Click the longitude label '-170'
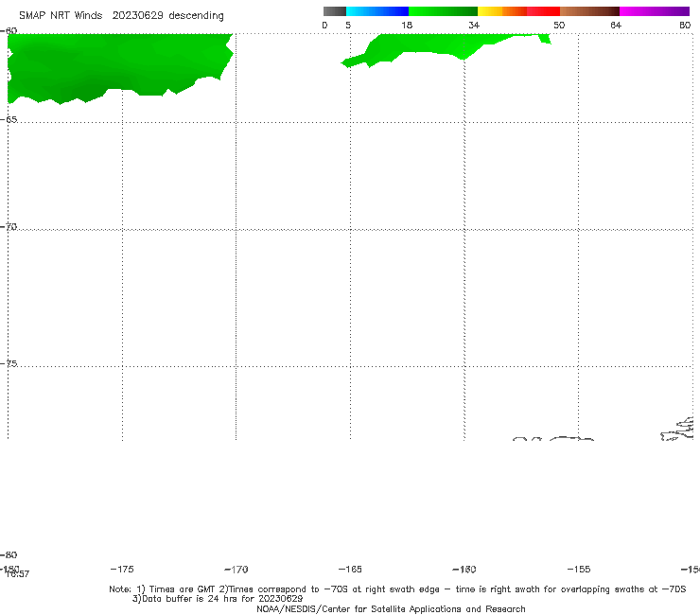Viewport: 700px width, 615px height. point(236,570)
